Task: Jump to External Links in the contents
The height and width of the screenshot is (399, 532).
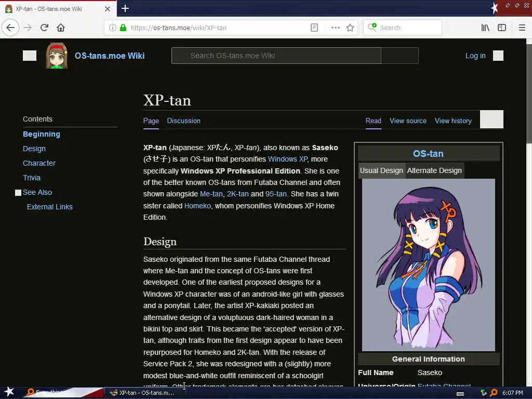Action: click(49, 207)
